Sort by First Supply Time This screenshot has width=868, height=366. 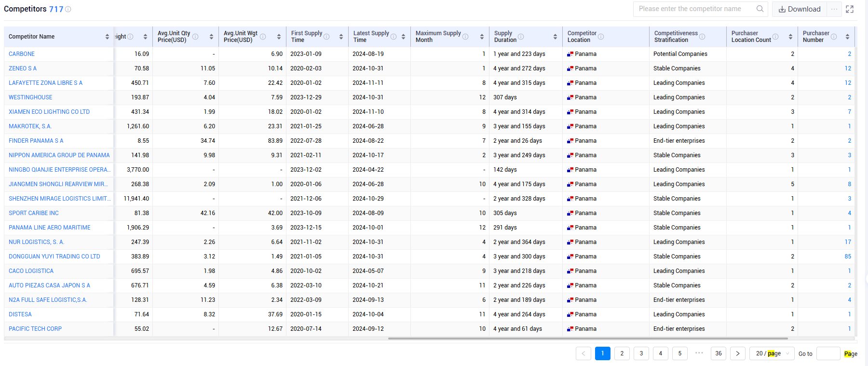(x=341, y=37)
